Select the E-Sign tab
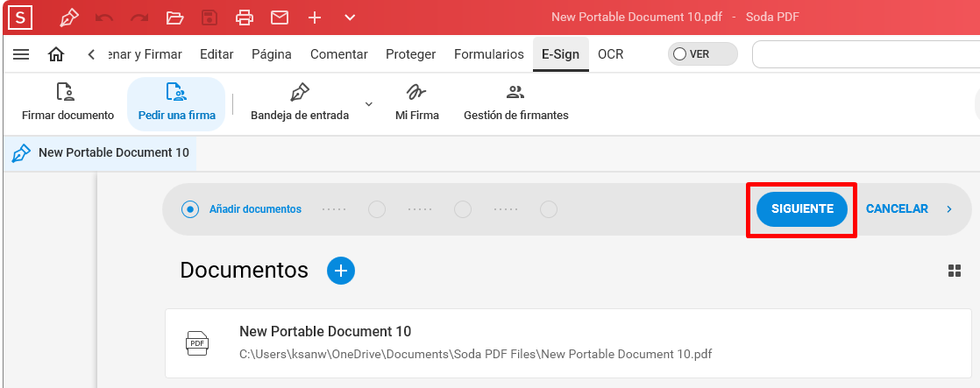This screenshot has height=388, width=980. click(561, 54)
